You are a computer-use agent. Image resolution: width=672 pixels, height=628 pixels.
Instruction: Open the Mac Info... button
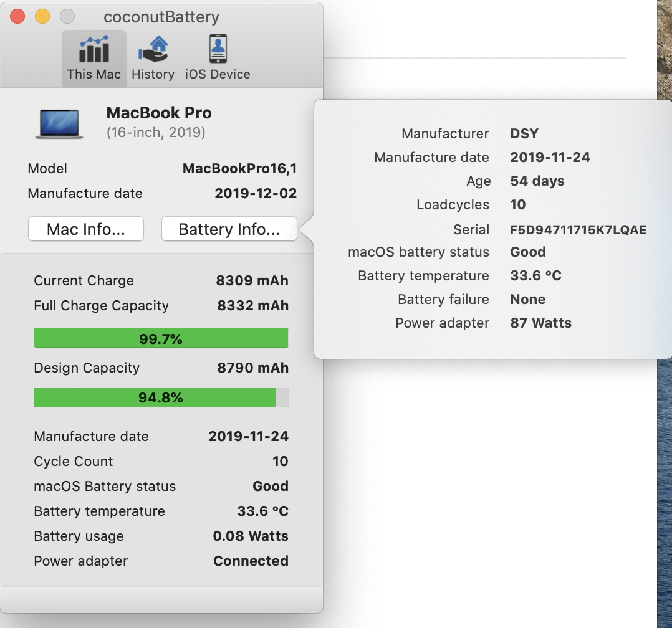(x=86, y=229)
